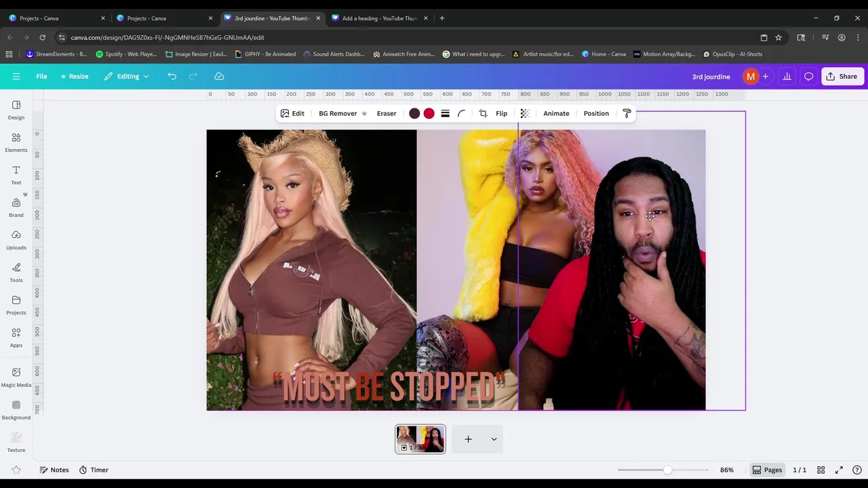
Task: Open the Tools panel
Action: tap(16, 272)
